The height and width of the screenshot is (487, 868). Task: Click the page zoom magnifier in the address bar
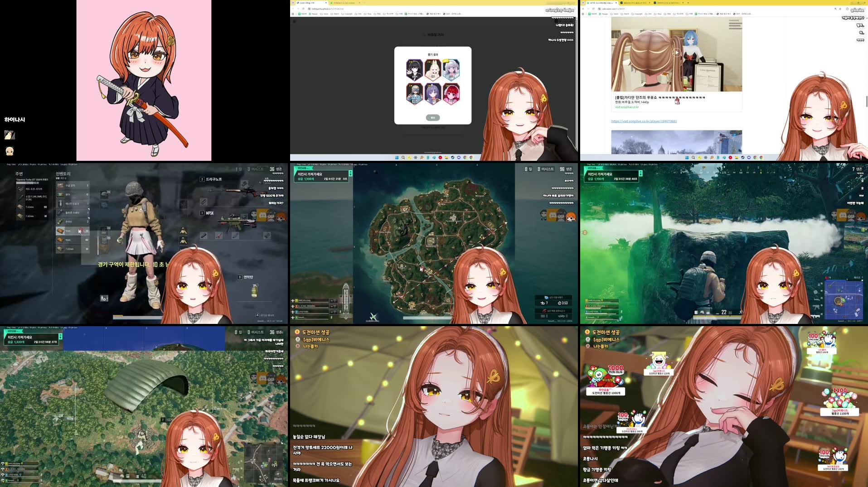pos(835,8)
